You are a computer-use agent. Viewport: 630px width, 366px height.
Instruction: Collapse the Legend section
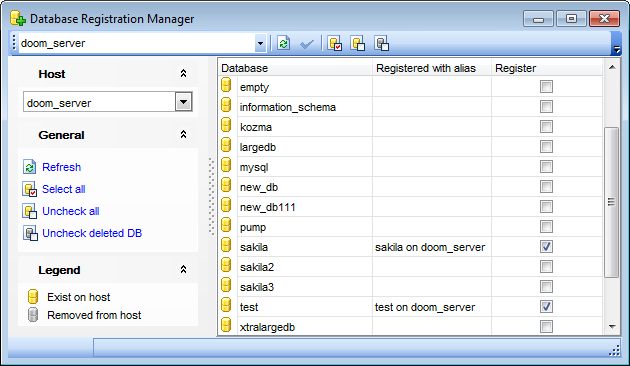183,270
